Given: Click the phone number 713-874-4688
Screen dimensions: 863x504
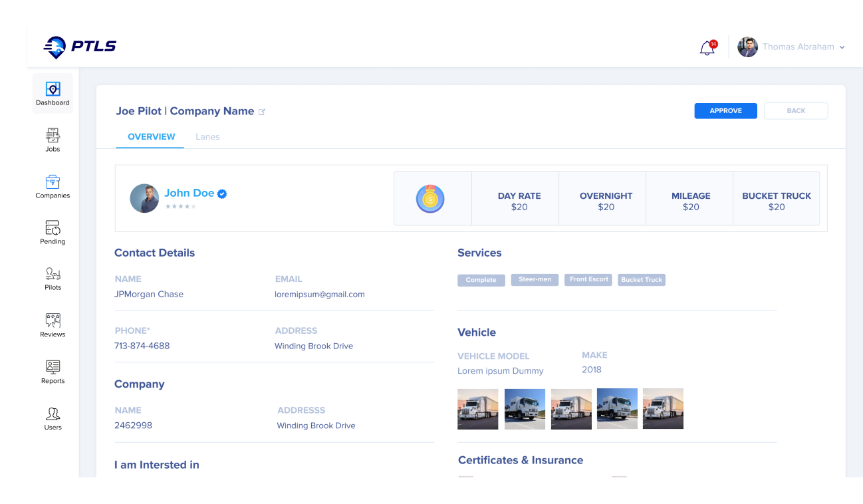Looking at the screenshot, I should 142,346.
